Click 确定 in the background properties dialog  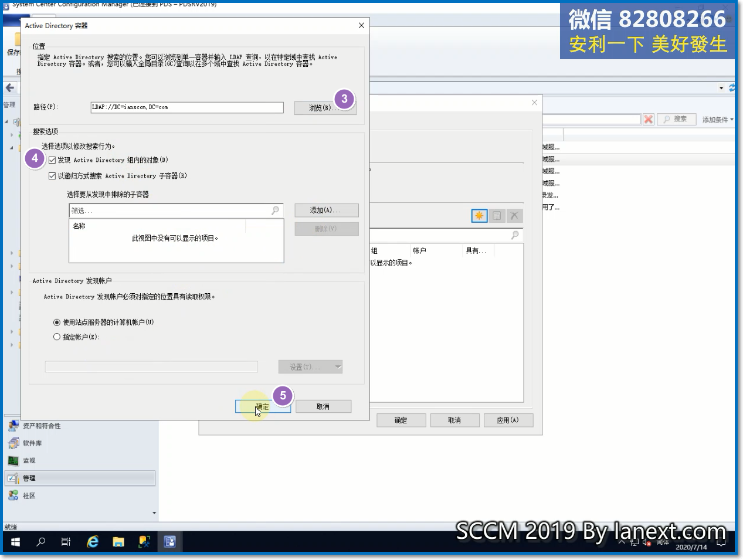401,420
